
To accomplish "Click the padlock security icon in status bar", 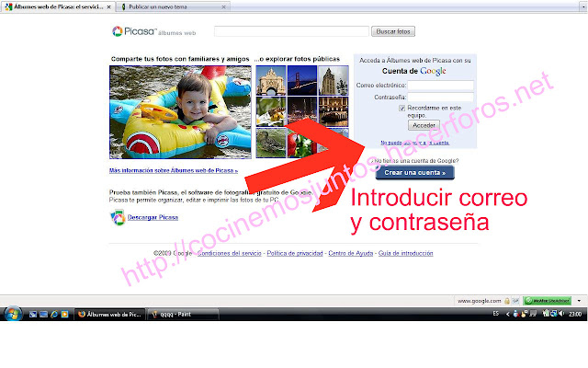I will pos(507,301).
